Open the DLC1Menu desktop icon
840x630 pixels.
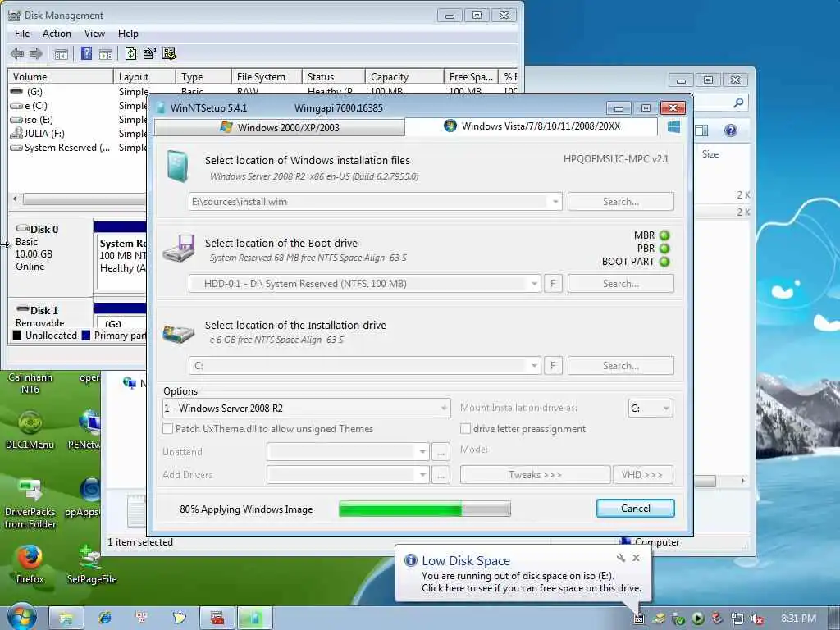pyautogui.click(x=30, y=430)
